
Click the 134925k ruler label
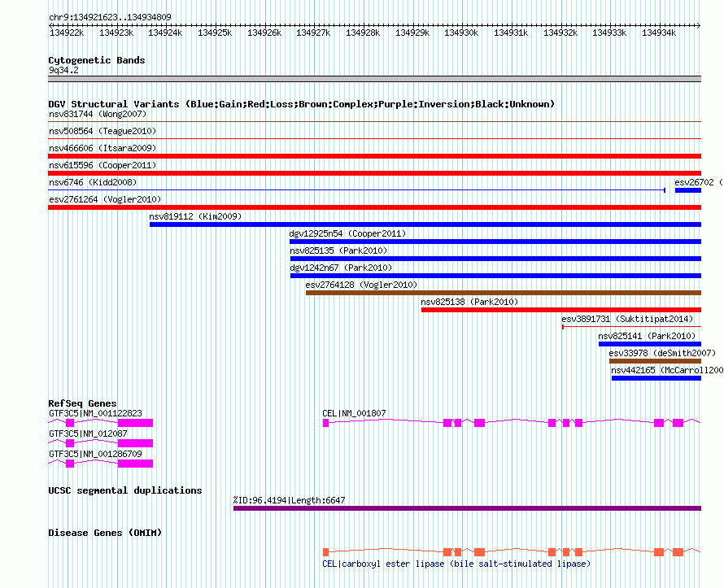click(215, 33)
